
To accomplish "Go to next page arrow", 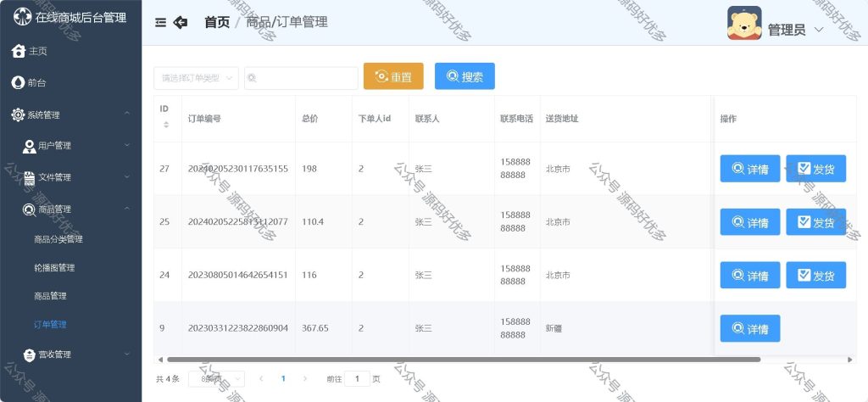I will [x=304, y=379].
